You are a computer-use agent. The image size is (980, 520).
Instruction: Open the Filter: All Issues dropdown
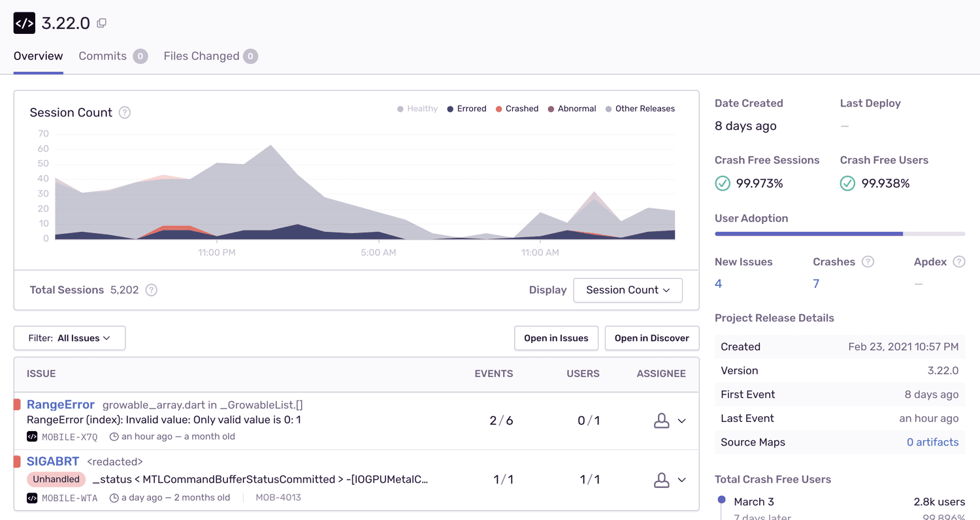point(69,338)
